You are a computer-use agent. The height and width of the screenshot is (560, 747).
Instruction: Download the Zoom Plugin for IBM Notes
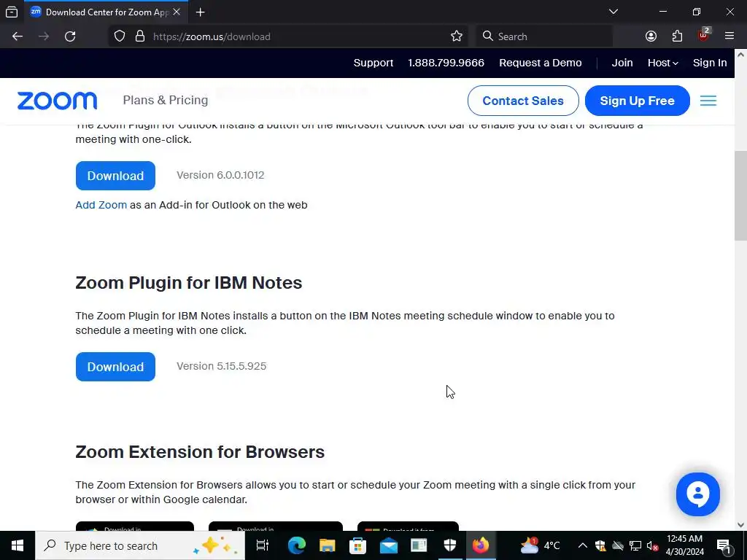click(115, 367)
